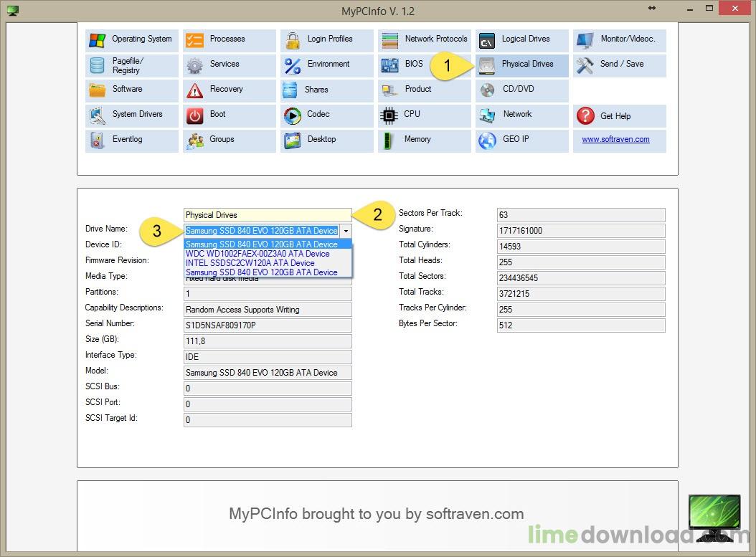The width and height of the screenshot is (756, 557).
Task: Open the Monitor/Videoc. icon
Action: tap(585, 40)
